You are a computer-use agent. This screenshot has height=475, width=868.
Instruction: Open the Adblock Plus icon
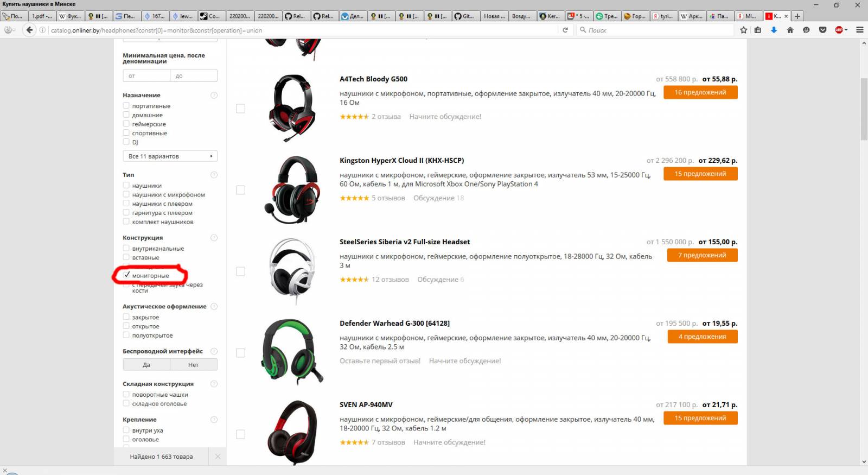point(839,30)
